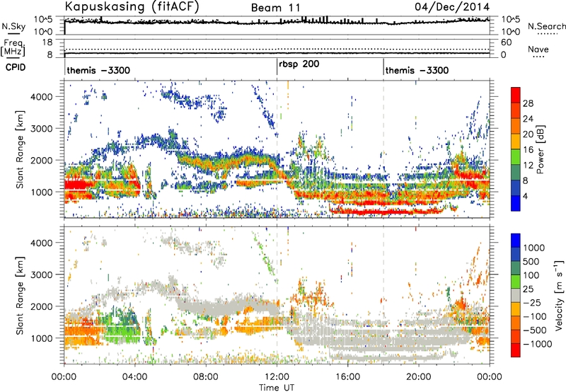Click the 20 tick on Power colorbar

(528, 134)
